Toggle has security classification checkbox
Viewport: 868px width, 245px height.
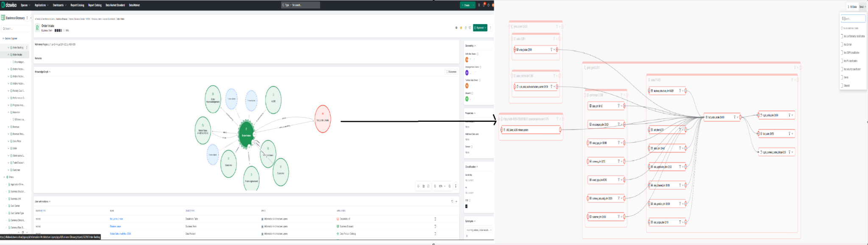tap(842, 69)
